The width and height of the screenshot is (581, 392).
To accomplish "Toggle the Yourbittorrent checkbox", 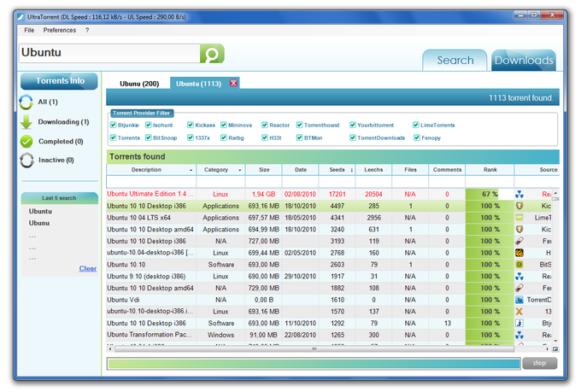I will coord(353,125).
